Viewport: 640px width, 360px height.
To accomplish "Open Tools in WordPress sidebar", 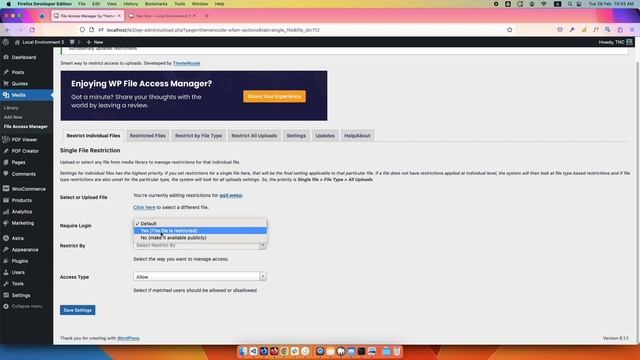I will pyautogui.click(x=18, y=284).
